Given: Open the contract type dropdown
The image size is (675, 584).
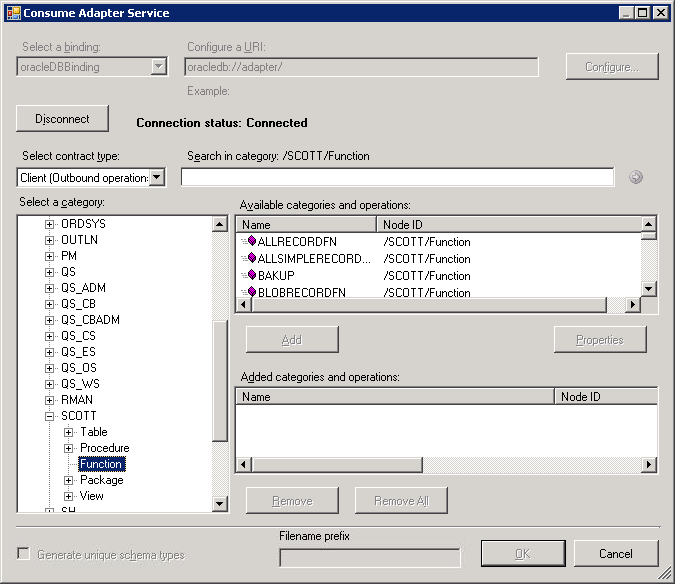Looking at the screenshot, I should [157, 177].
